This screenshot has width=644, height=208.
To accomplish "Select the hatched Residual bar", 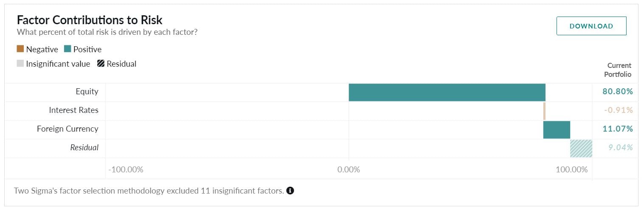I will coord(581,148).
